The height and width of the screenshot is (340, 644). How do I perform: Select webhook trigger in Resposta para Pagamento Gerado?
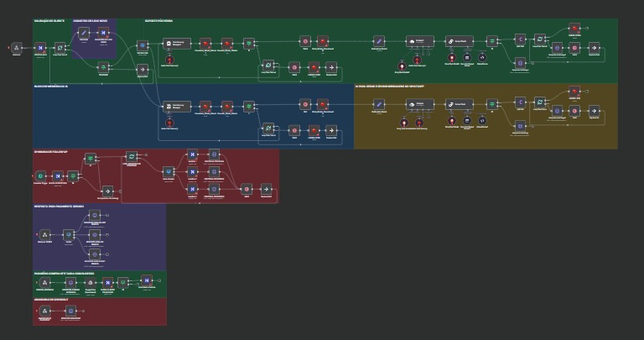(x=44, y=237)
